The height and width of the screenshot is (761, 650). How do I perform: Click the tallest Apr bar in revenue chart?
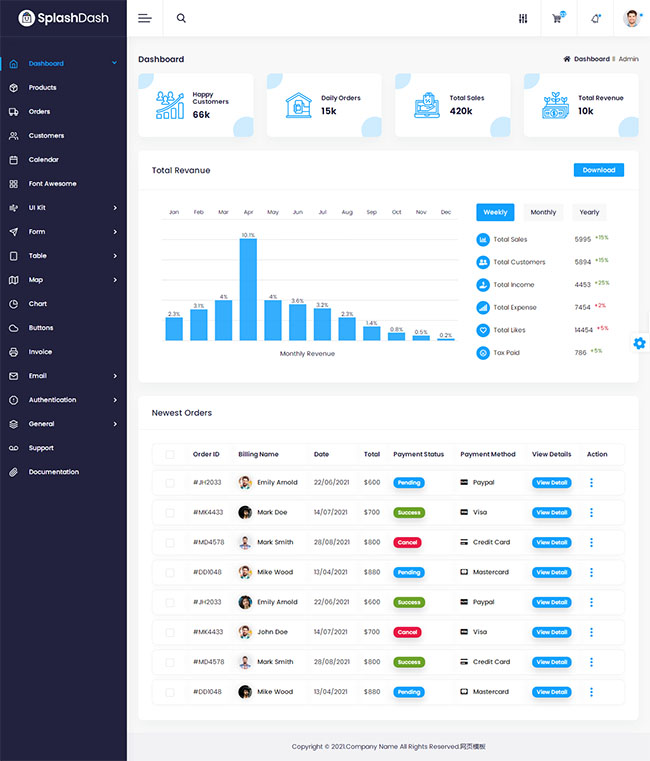248,290
